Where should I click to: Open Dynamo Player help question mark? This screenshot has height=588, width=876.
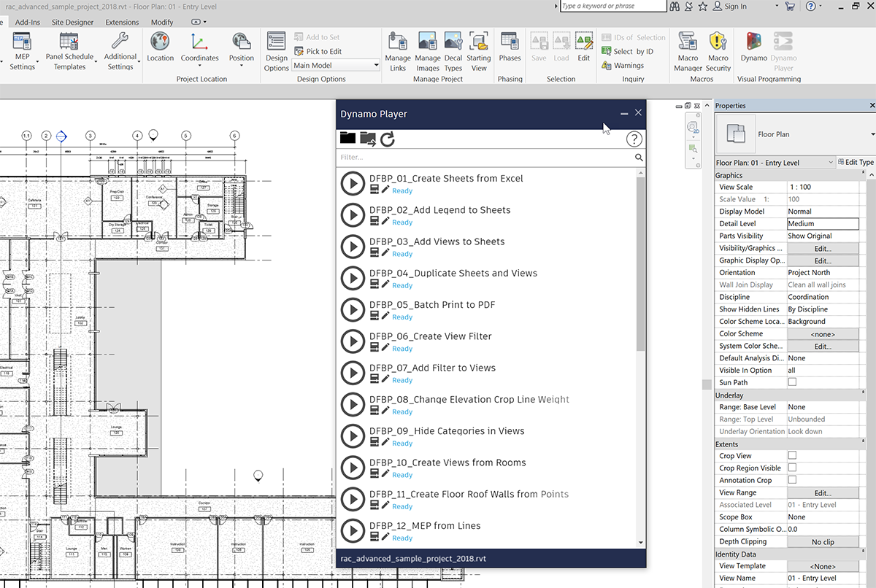click(x=634, y=139)
